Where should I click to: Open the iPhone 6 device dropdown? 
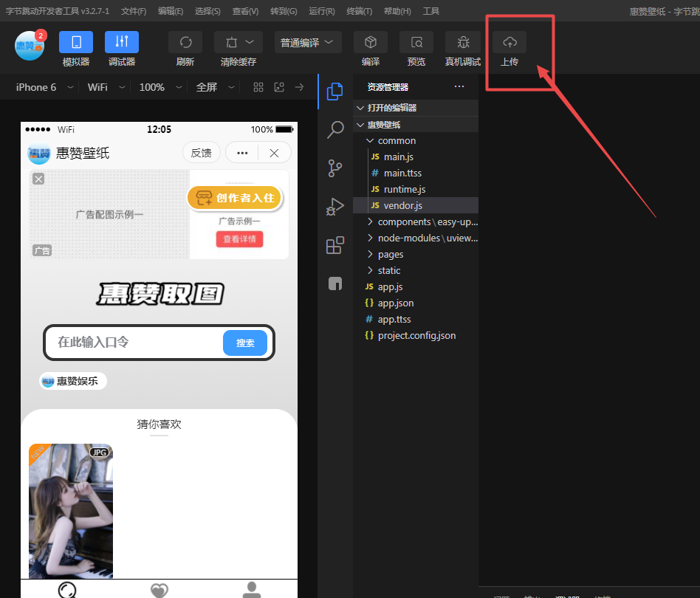pyautogui.click(x=44, y=87)
